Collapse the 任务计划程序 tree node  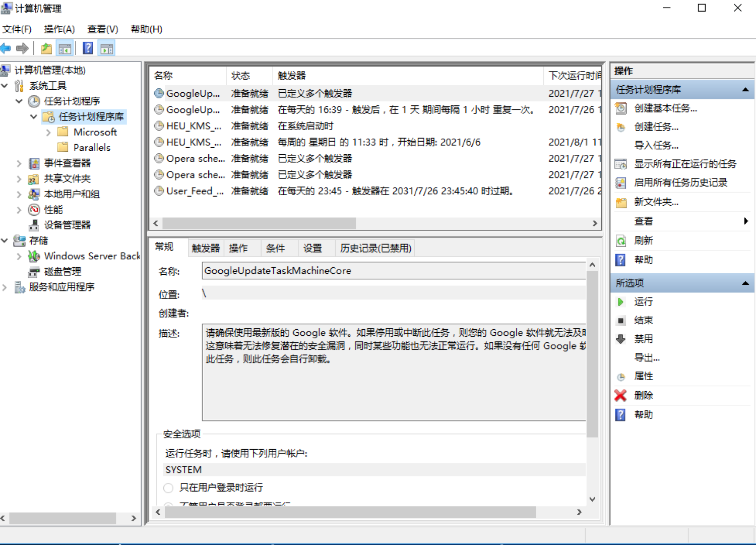tap(19, 101)
